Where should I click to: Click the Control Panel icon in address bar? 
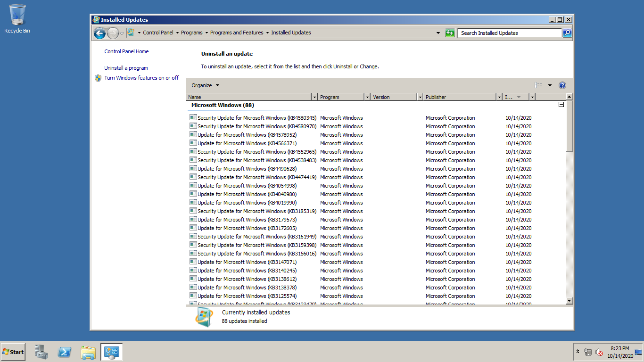click(x=131, y=33)
